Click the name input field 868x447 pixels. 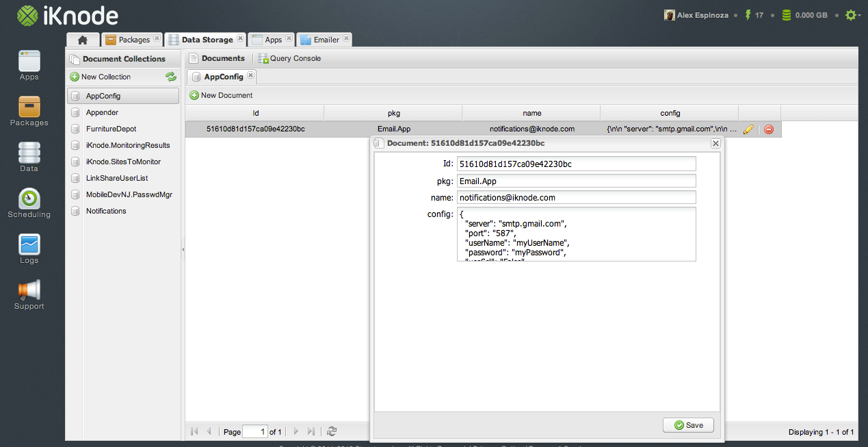click(x=577, y=197)
